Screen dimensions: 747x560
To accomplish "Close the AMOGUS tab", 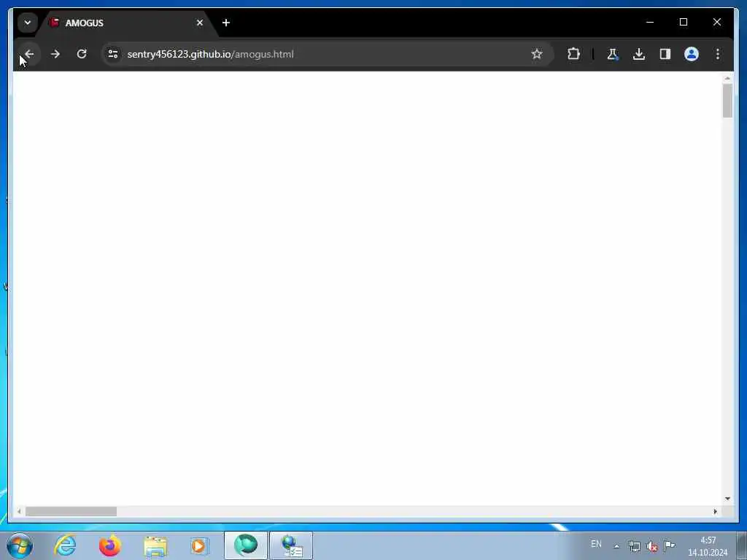I will pyautogui.click(x=200, y=23).
